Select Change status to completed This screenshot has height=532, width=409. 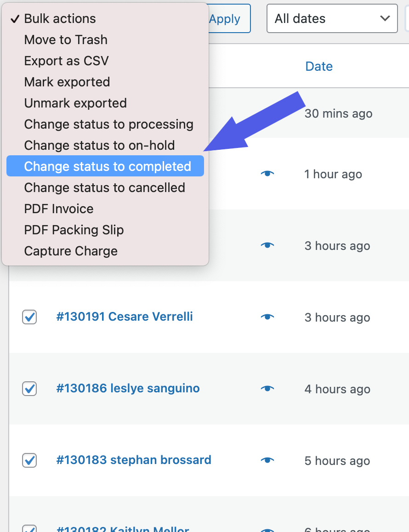point(108,166)
